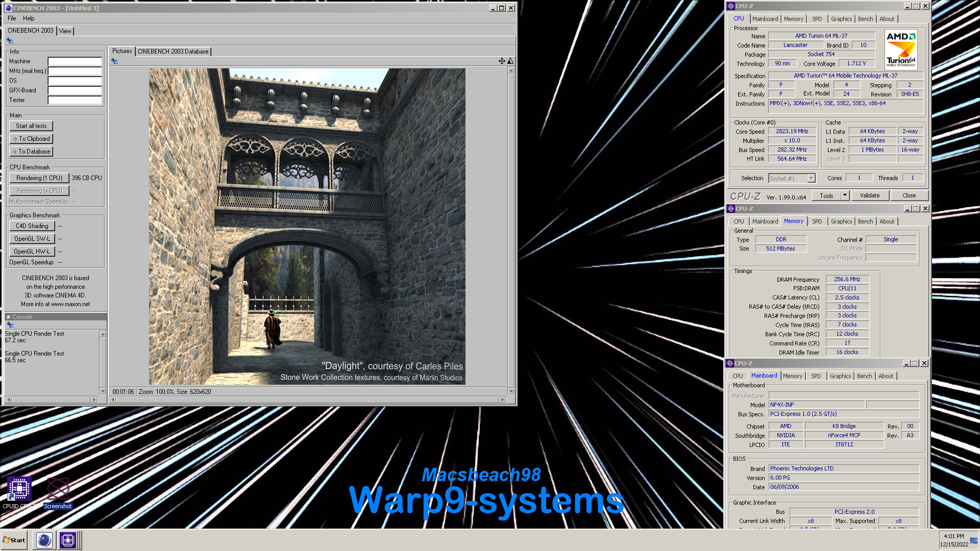Click the taskbar clock showing 4:01 PM
Viewport: 980px width, 551px height.
click(x=954, y=536)
